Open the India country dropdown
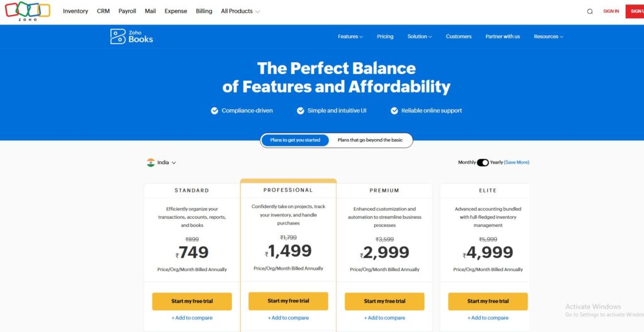This screenshot has height=332, width=644. pos(162,162)
